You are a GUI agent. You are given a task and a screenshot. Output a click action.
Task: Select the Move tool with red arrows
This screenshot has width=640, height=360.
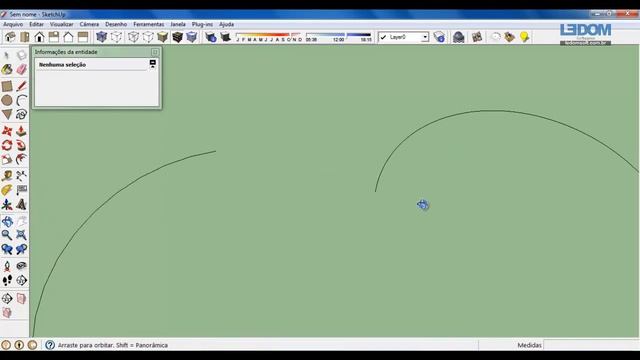coord(7,131)
